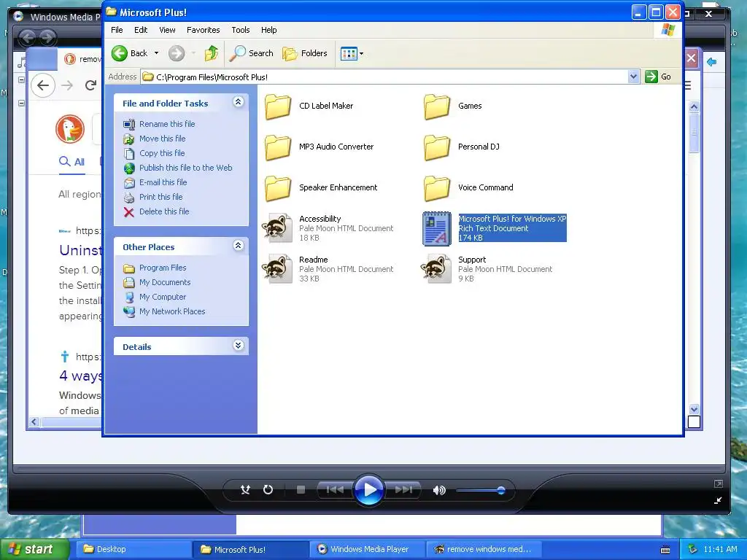The height and width of the screenshot is (560, 747).
Task: Click the media player scrollbar down arrow
Action: coord(694,409)
